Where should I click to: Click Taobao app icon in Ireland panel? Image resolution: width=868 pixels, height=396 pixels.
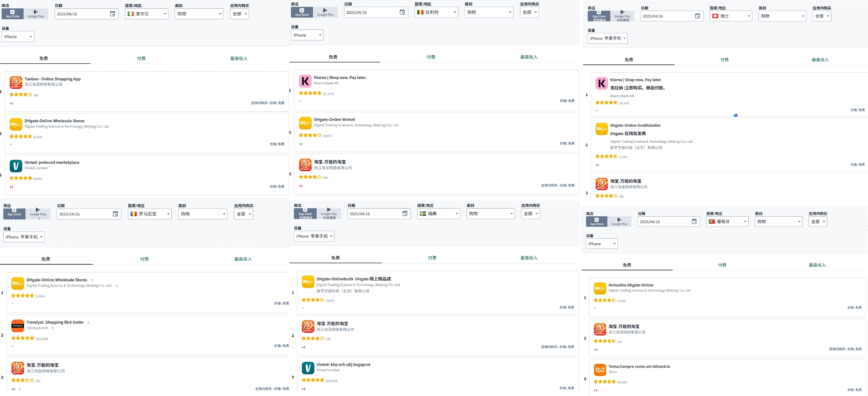tap(16, 82)
